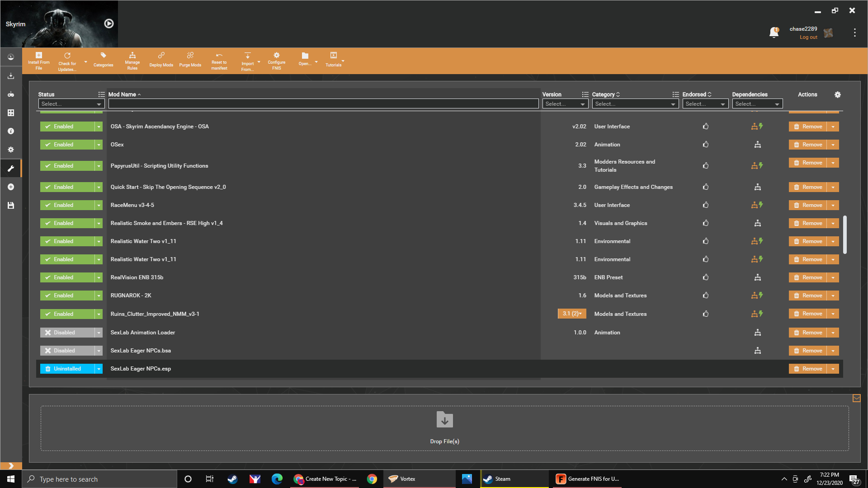The image size is (868, 488).
Task: Remove SexLab Animation Loader mod
Action: [x=808, y=333]
